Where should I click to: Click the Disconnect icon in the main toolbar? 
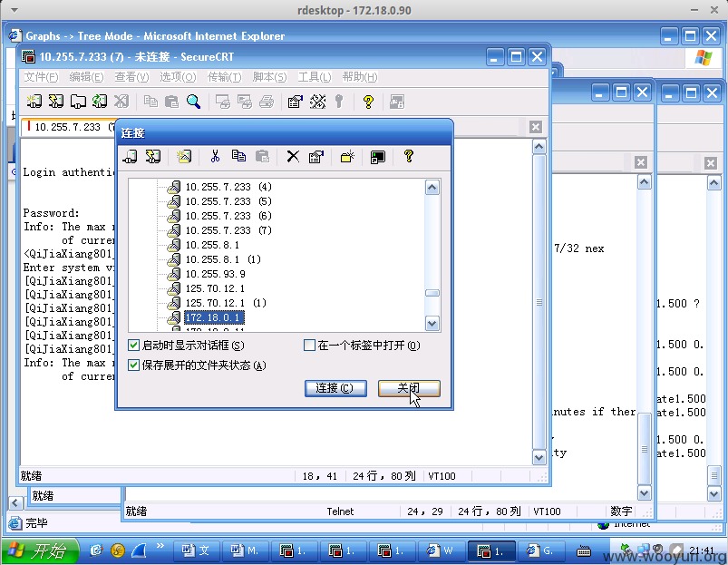click(x=121, y=102)
